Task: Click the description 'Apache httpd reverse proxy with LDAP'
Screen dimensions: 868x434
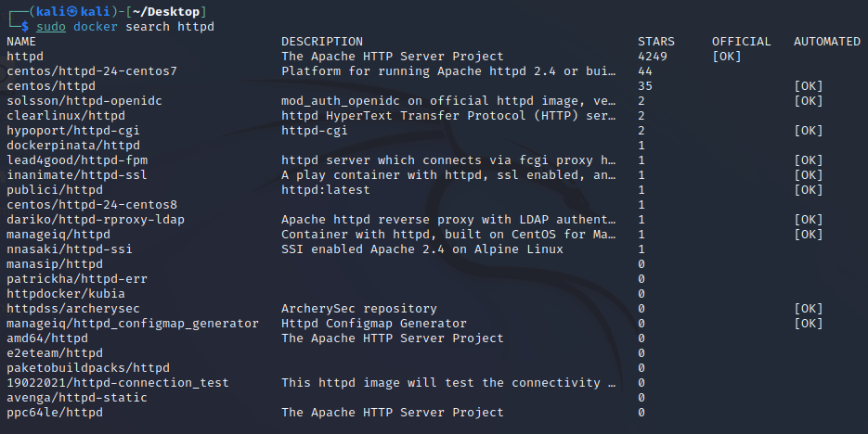Action: pyautogui.click(x=448, y=220)
